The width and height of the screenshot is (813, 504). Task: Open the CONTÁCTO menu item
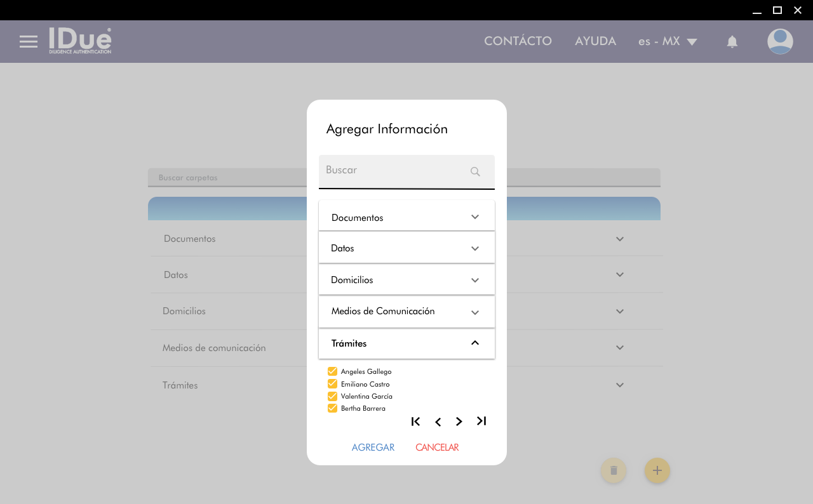[x=518, y=41]
